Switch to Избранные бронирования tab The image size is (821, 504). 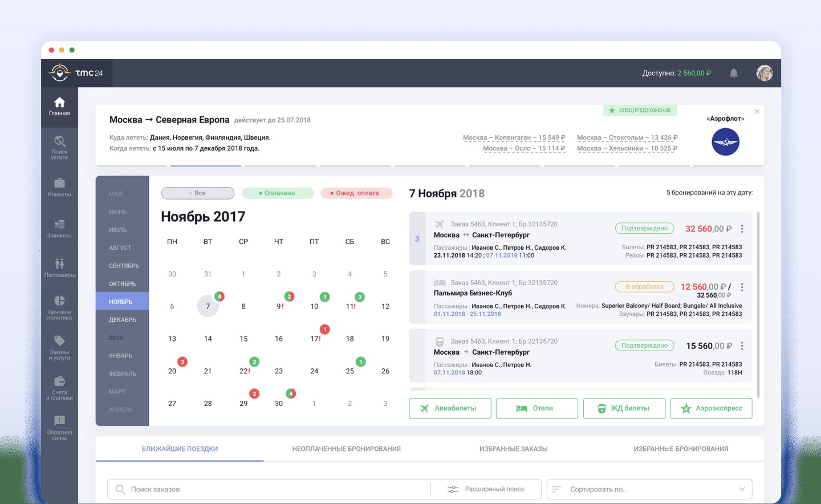coord(681,449)
